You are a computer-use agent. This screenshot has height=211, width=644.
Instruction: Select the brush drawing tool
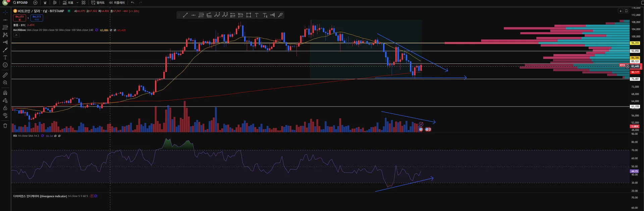[5, 50]
